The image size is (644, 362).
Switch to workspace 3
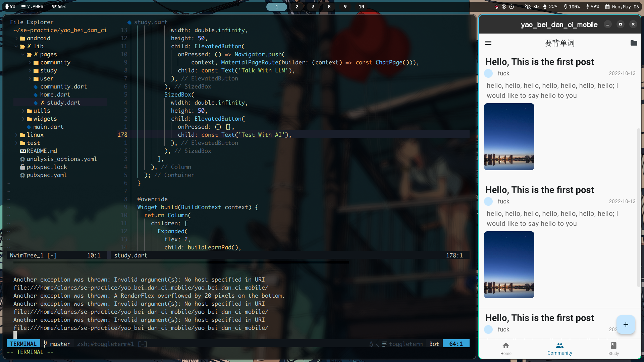tap(313, 7)
